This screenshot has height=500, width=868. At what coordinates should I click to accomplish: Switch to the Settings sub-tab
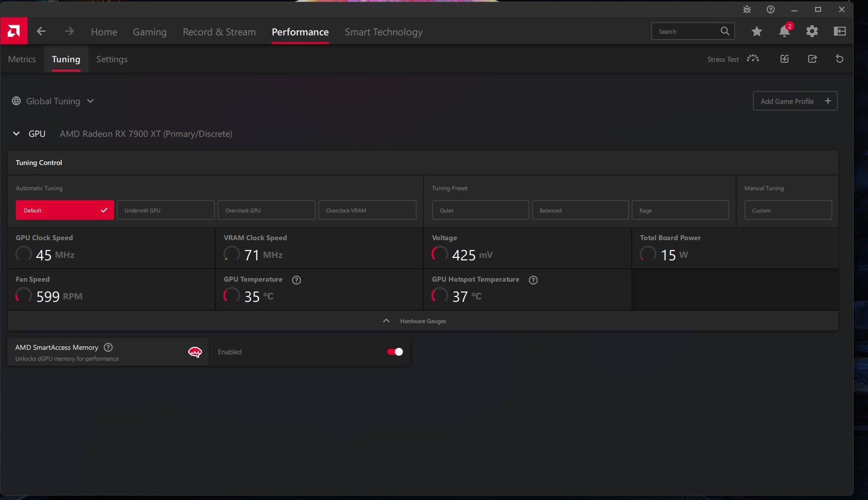[x=112, y=59]
